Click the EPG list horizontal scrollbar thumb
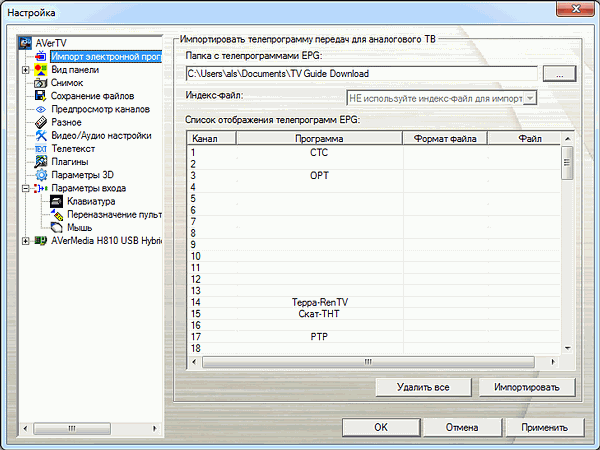600x450 pixels. point(368,362)
